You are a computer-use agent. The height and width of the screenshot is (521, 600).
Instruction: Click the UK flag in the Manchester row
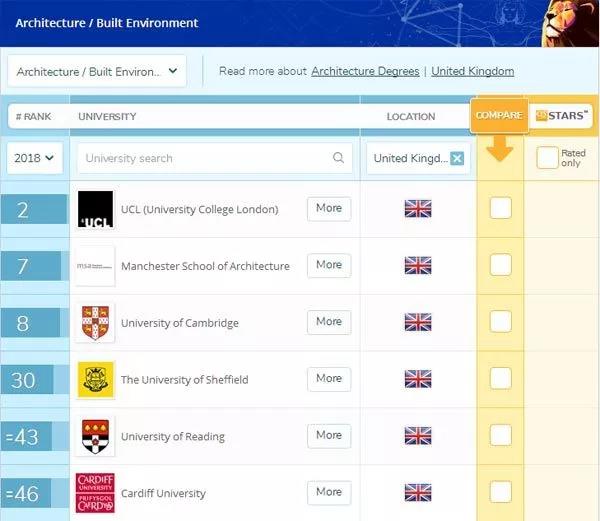tap(418, 265)
